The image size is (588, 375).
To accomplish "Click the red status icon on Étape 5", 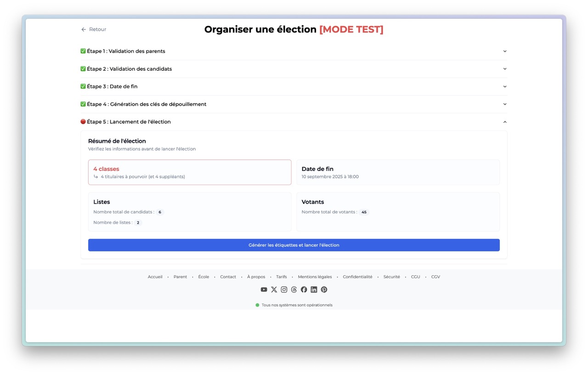I will (83, 121).
